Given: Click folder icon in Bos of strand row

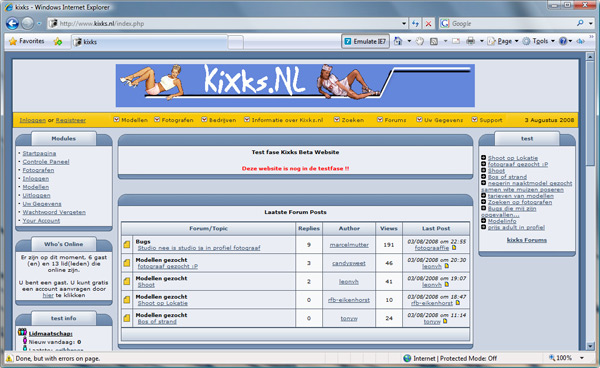Looking at the screenshot, I should (x=127, y=318).
